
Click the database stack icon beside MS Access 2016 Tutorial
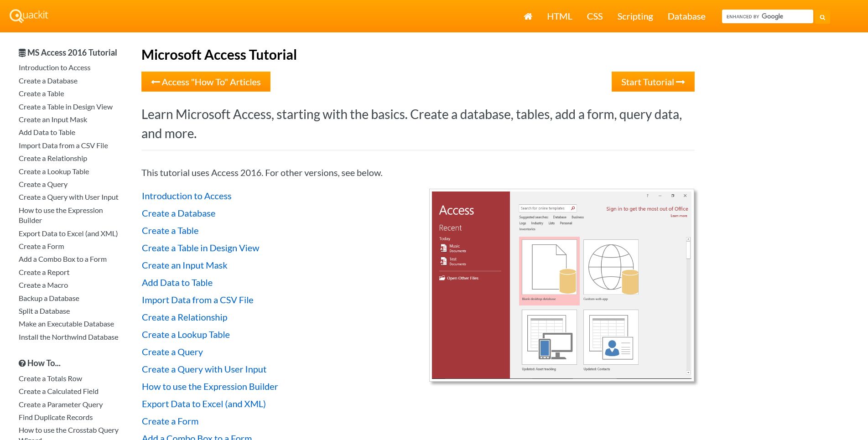[22, 53]
